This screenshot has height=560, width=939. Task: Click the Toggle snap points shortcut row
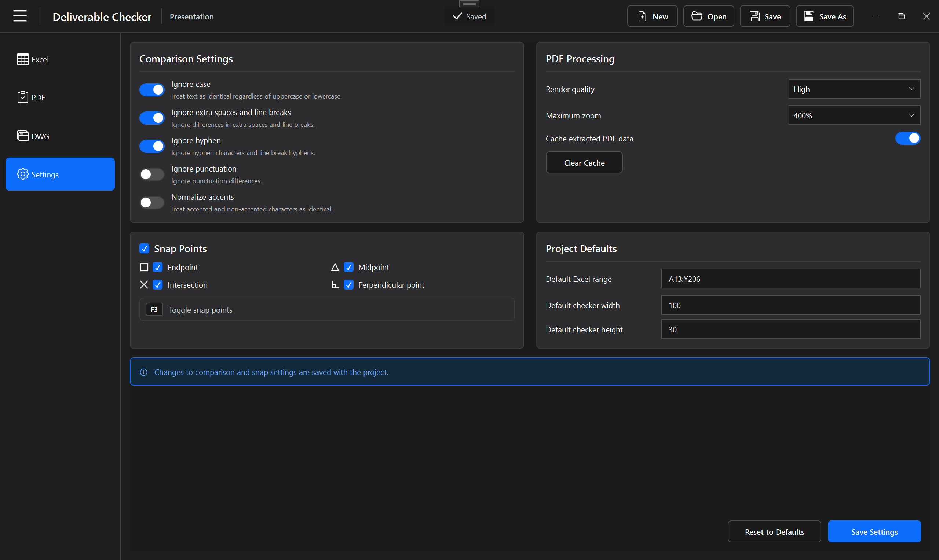pos(326,309)
